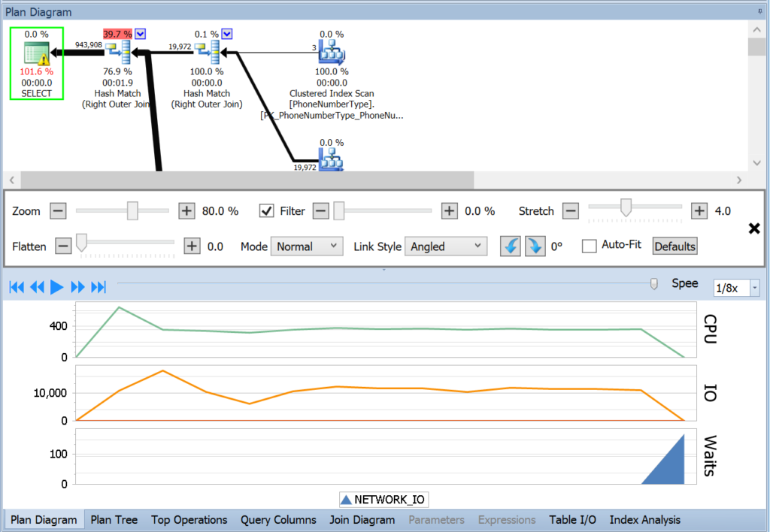Click the lower index scan icon with 19,972 rows
The height and width of the screenshot is (532, 770).
332,159
